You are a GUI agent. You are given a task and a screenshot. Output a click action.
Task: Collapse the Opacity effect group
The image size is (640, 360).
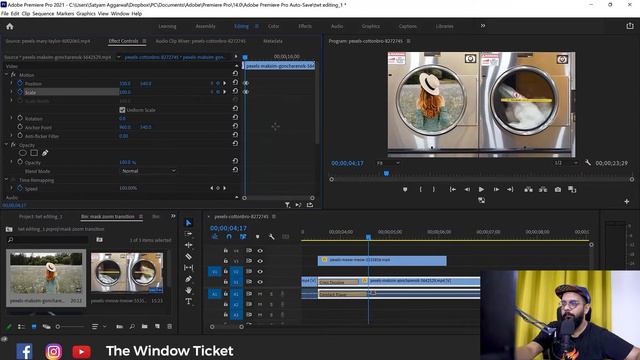[x=7, y=144]
